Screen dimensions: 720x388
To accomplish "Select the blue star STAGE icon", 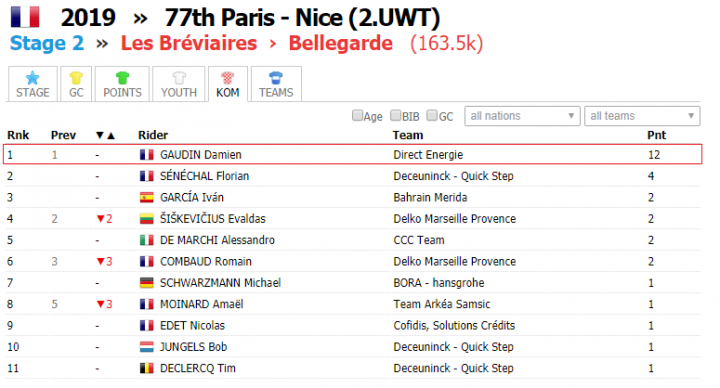I will [x=33, y=78].
